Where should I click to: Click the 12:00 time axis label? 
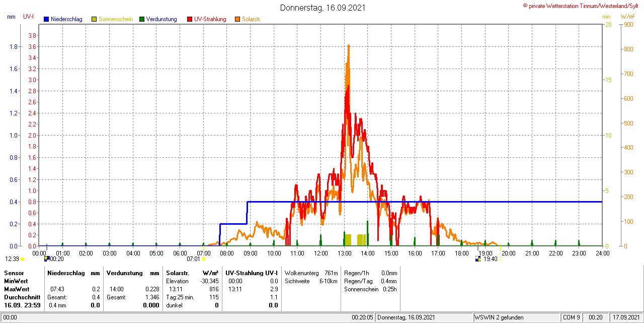click(320, 253)
